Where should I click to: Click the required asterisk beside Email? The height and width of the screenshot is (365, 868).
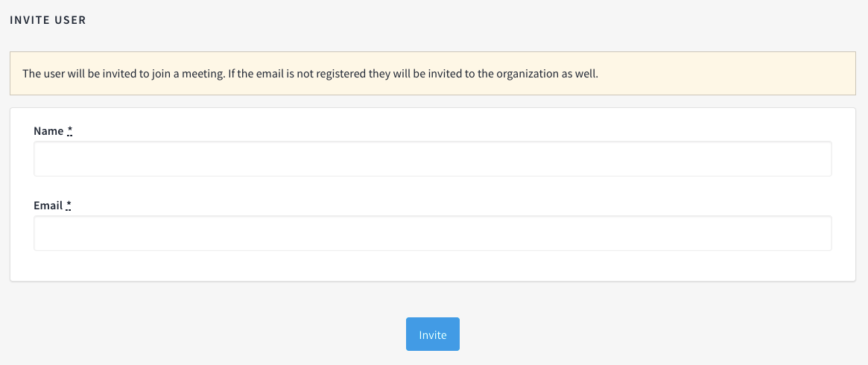pyautogui.click(x=69, y=206)
